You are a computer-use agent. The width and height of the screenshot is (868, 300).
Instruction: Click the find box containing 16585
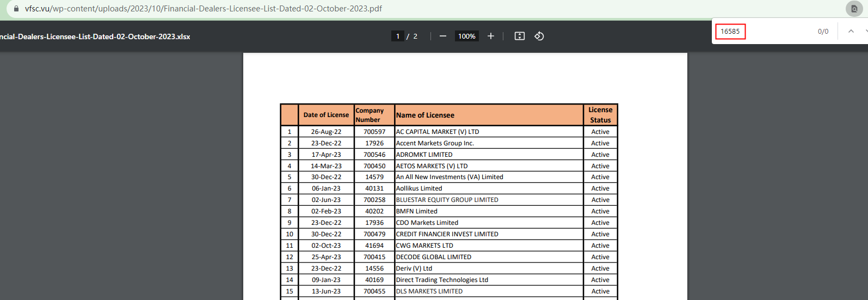tap(730, 32)
